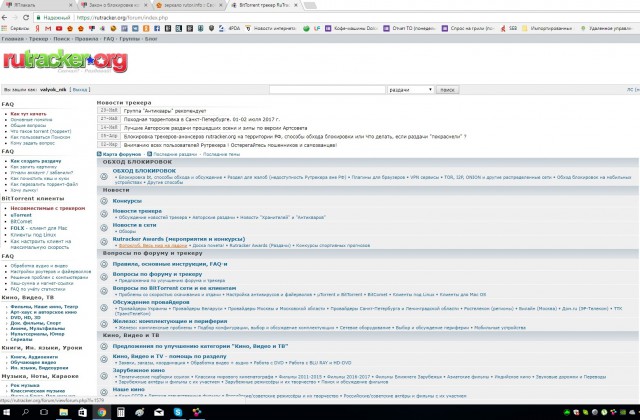This screenshot has height=420, width=640.
Task: Open Несовместимые с трекером link
Action: coord(48,208)
